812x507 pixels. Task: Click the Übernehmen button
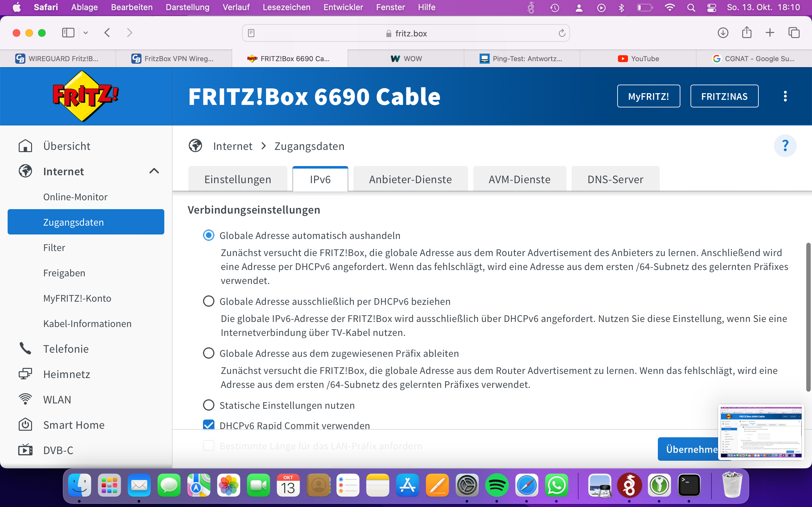pos(688,449)
